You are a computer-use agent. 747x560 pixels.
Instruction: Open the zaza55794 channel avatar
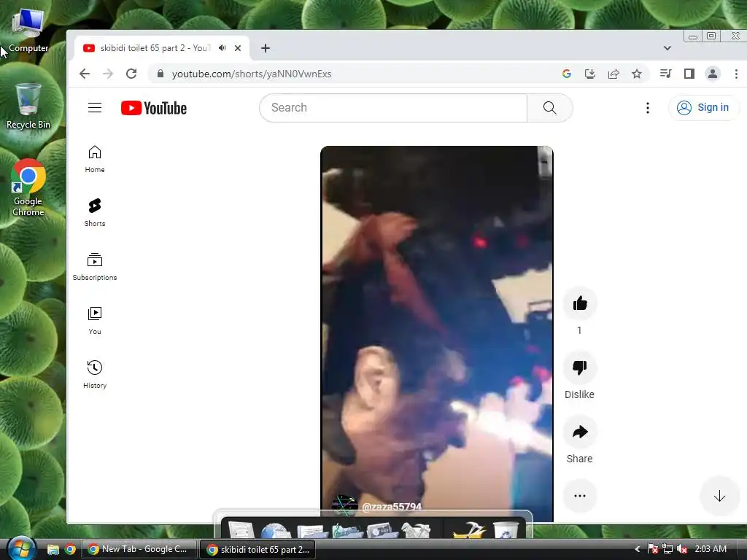coord(344,506)
